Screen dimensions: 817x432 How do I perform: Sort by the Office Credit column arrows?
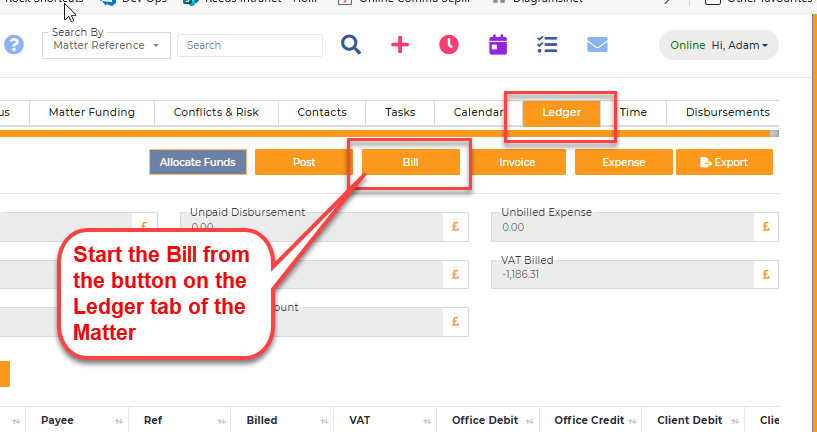click(632, 421)
